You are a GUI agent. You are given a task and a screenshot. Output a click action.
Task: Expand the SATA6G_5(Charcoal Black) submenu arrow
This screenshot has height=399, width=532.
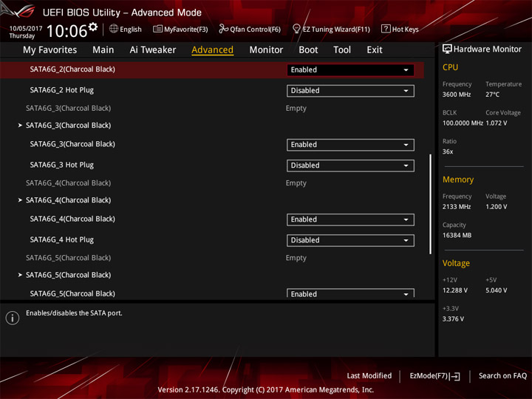[x=20, y=275]
